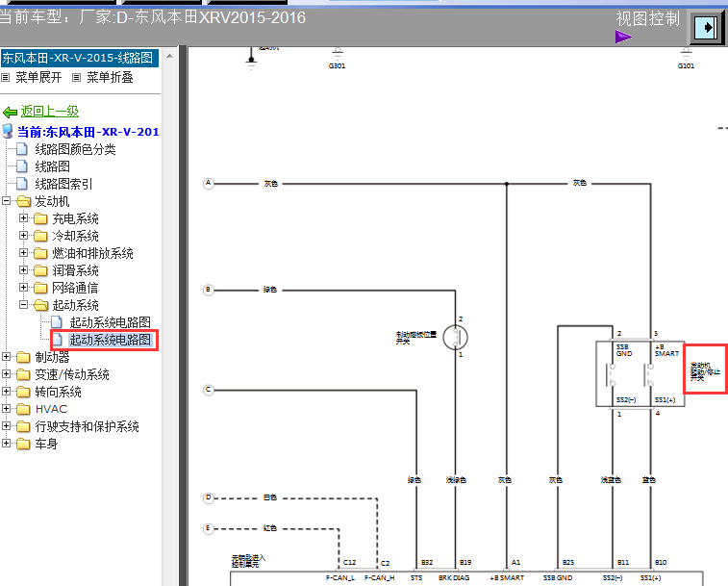Image resolution: width=728 pixels, height=586 pixels.
Task: Click the page icon of first 起动系统电路图
Action: tap(57, 322)
